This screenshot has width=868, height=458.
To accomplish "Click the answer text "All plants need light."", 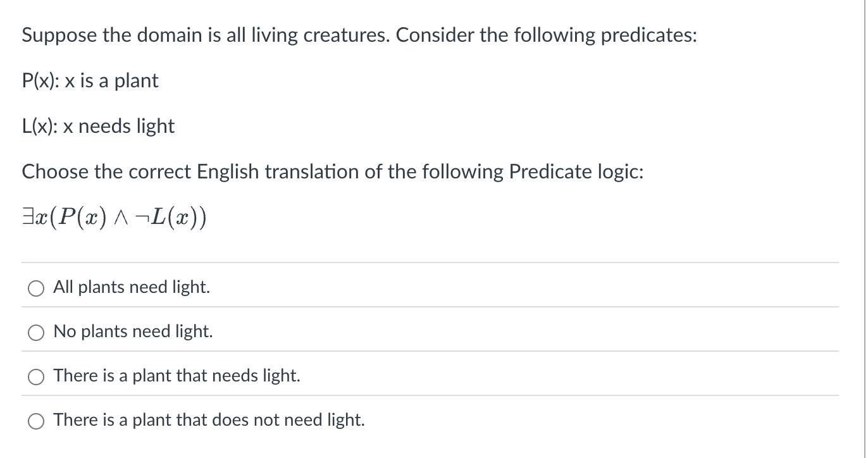I will (x=131, y=287).
